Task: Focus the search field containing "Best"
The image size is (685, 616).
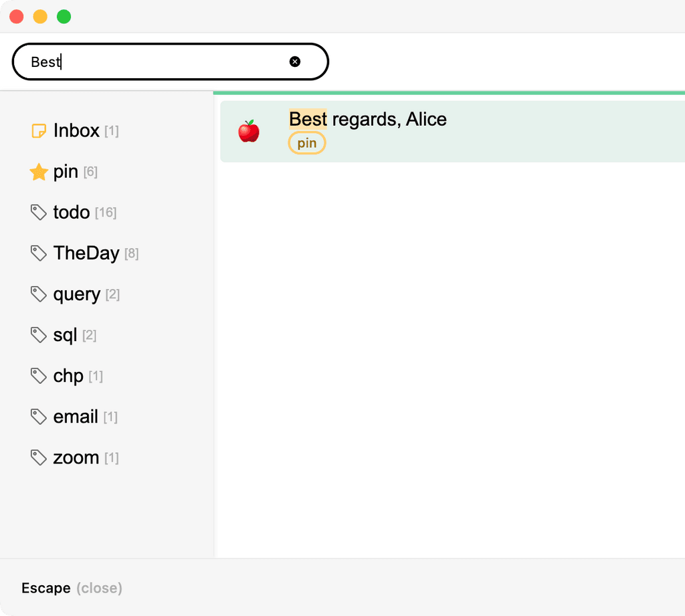Action: tap(171, 62)
